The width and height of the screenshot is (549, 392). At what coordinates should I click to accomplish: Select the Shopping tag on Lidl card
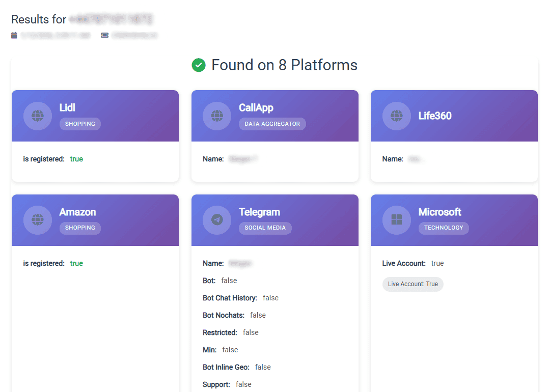pos(80,124)
